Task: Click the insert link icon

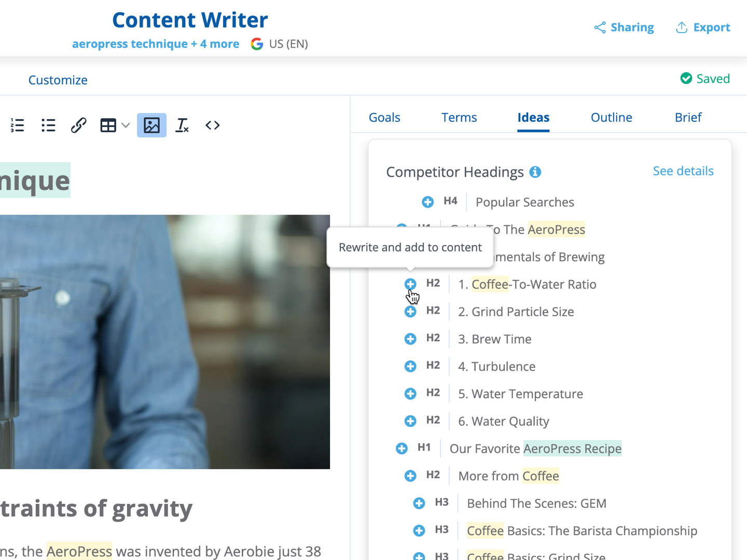Action: coord(78,125)
